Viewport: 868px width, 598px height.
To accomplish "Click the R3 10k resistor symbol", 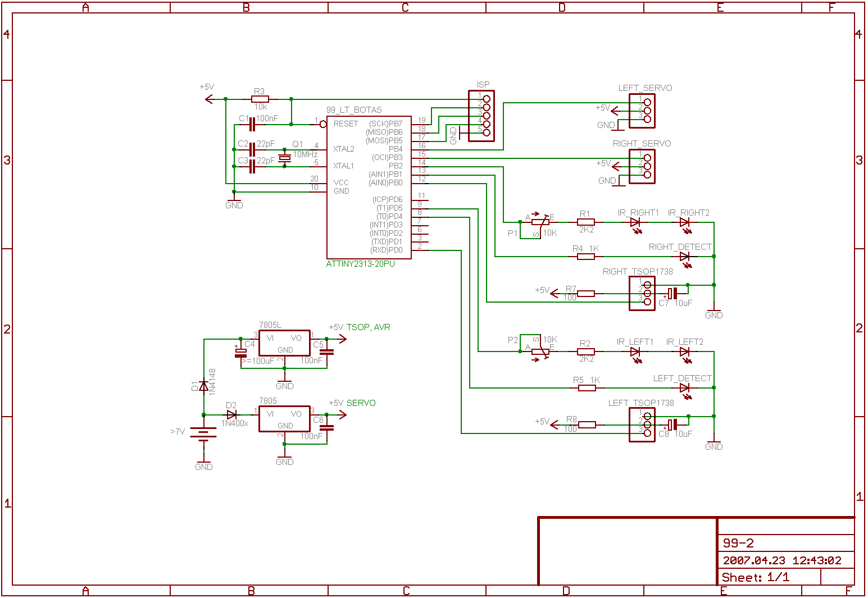I will pyautogui.click(x=260, y=99).
